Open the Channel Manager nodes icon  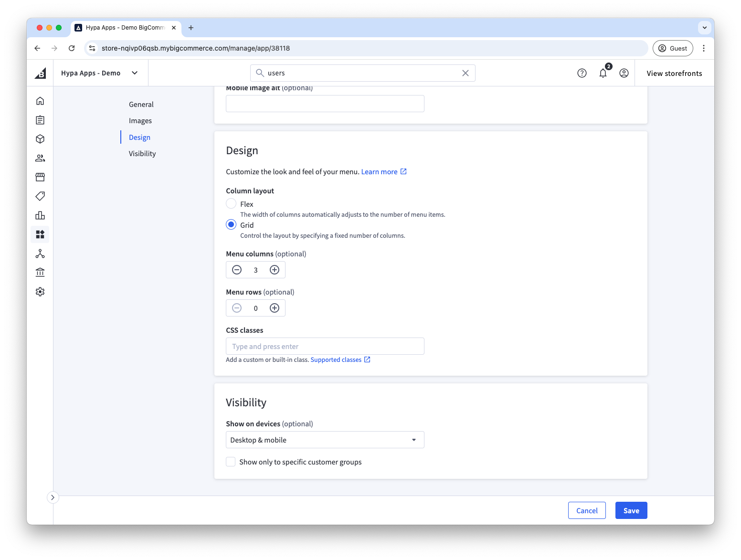[40, 254]
